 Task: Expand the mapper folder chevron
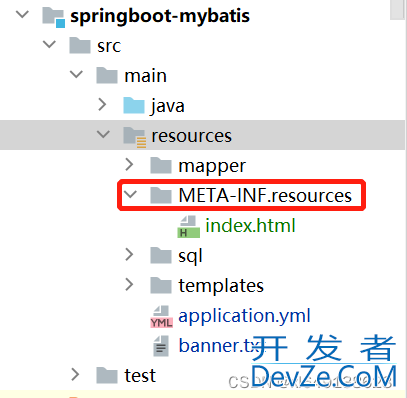[129, 164]
